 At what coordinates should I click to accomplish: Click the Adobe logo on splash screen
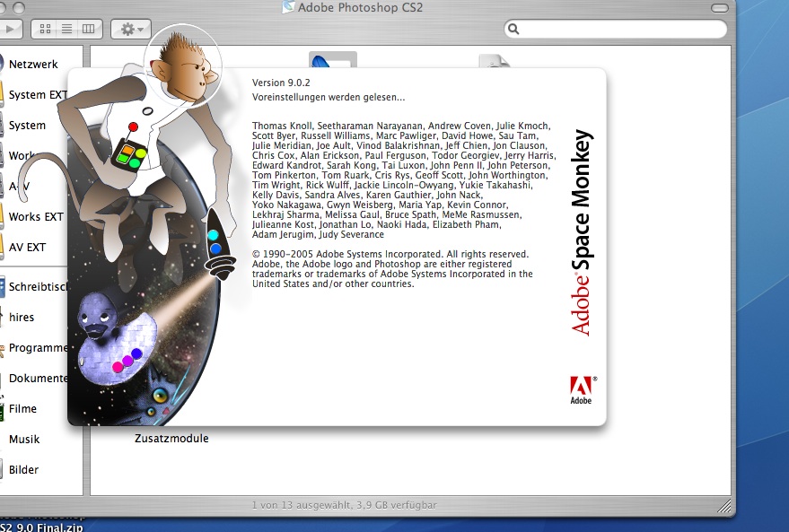click(582, 389)
